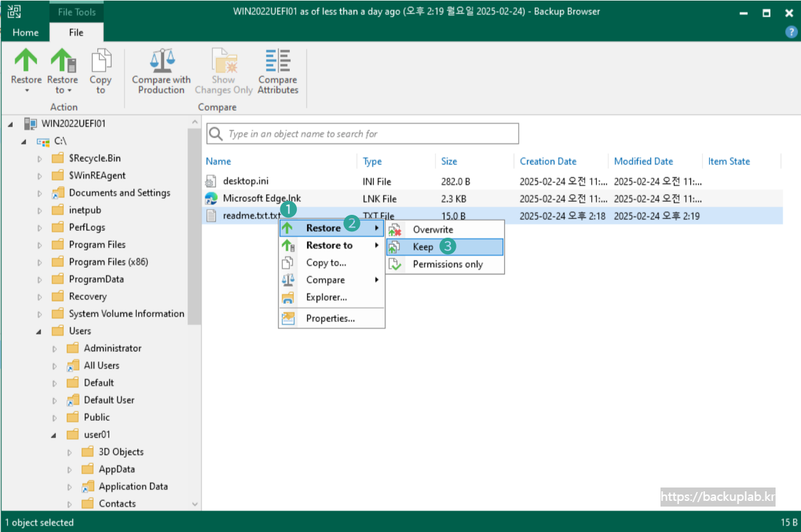
Task: Select the inetpub folder in tree
Action: pos(85,210)
